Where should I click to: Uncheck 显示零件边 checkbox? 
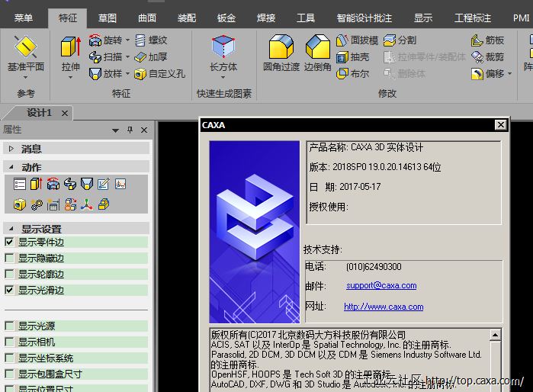9,242
